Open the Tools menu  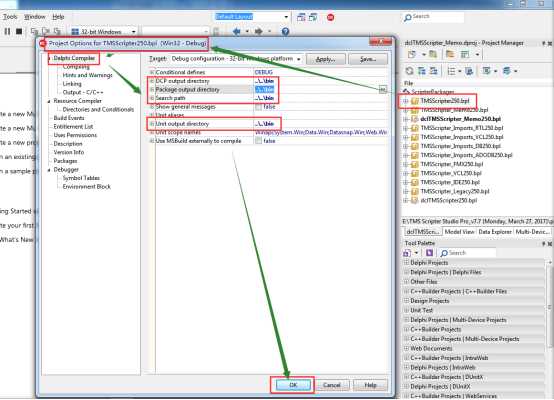coord(10,17)
